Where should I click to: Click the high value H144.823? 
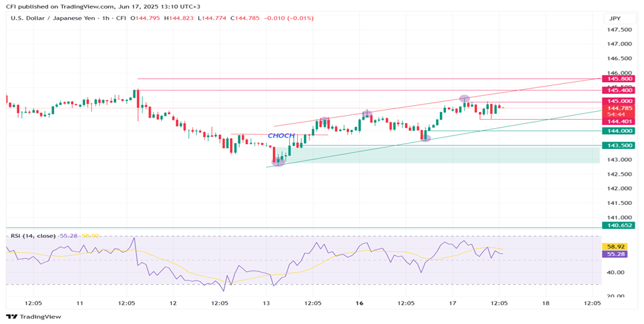tap(178, 18)
